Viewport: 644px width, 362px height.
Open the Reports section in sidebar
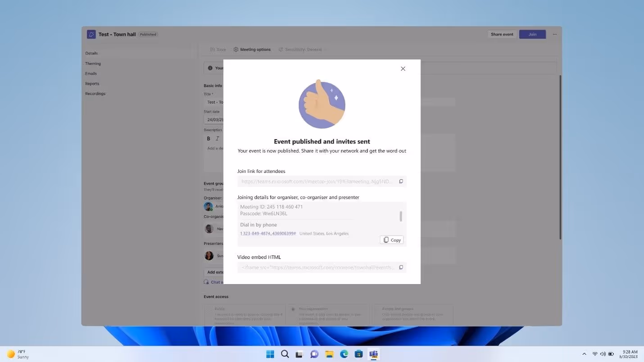tap(92, 84)
